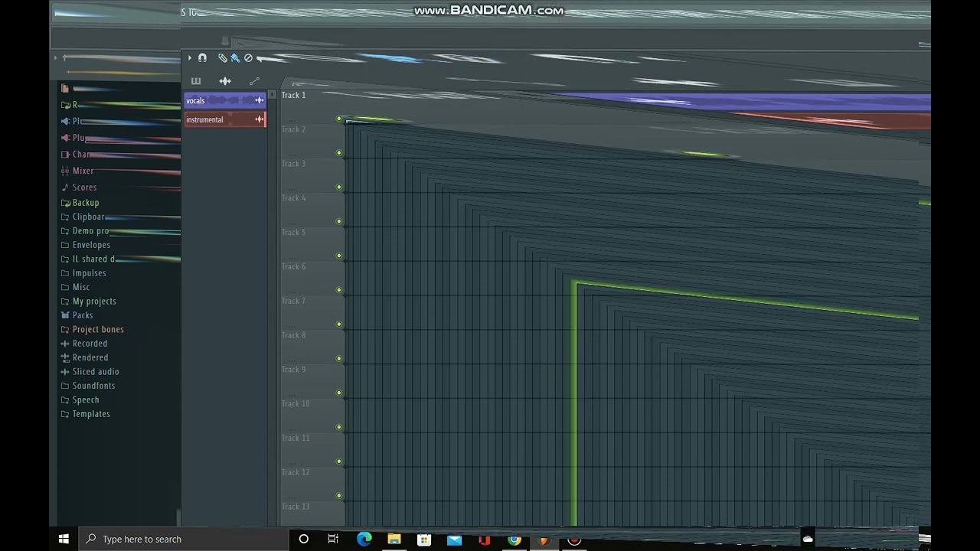
Task: Open the Mixer browser entry
Action: [x=77, y=171]
